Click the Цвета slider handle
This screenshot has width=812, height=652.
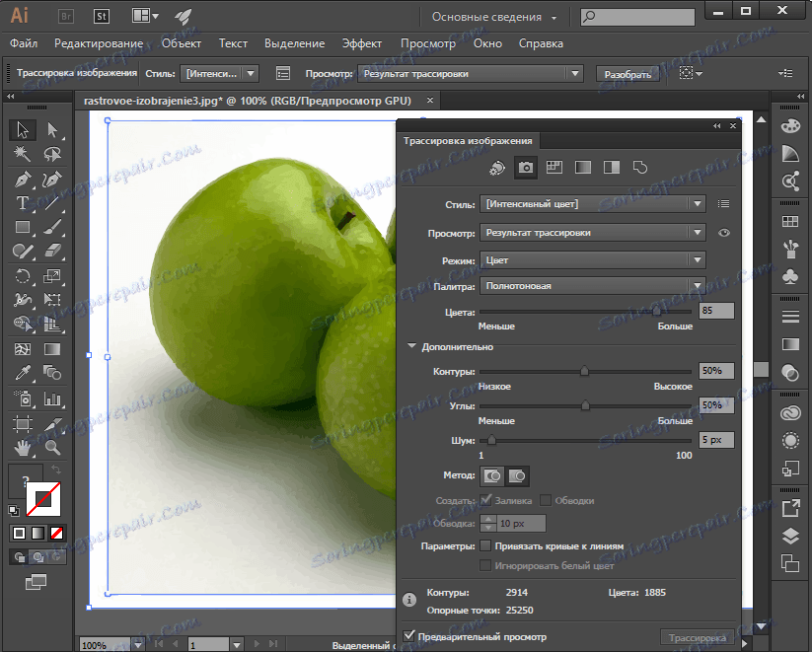656,311
